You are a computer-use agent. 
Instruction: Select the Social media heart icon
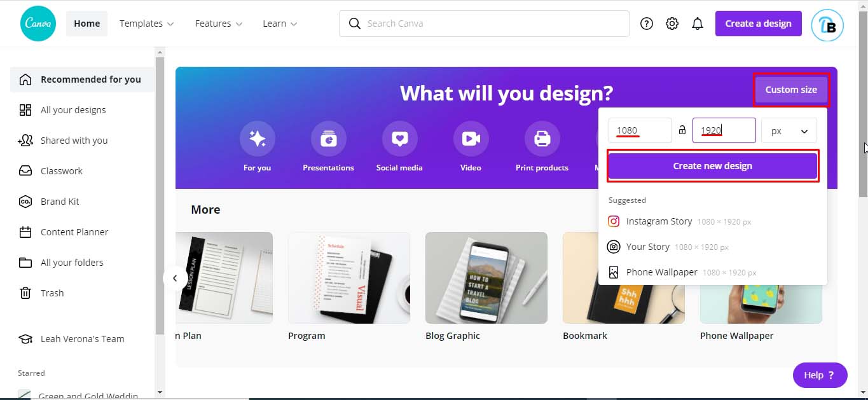click(400, 139)
